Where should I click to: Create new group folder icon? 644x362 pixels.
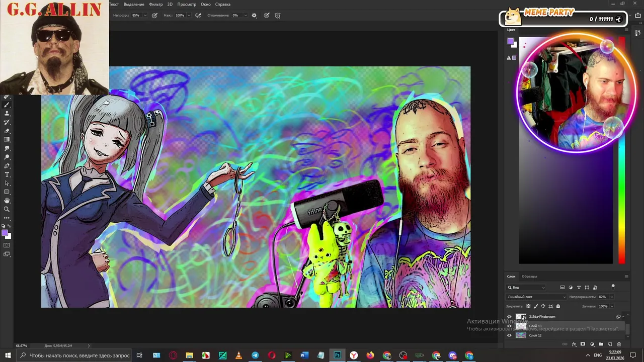click(601, 344)
